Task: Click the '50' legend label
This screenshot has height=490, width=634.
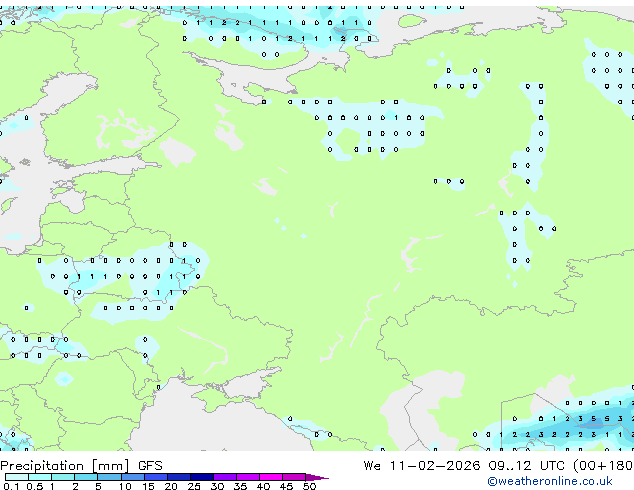Action: coord(309,486)
